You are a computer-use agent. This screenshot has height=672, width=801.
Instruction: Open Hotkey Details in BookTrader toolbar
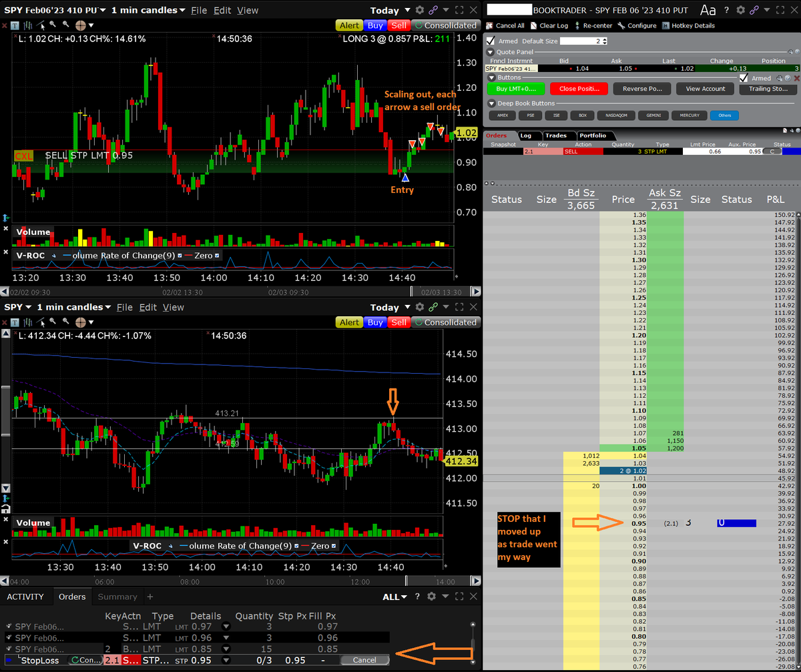point(688,25)
